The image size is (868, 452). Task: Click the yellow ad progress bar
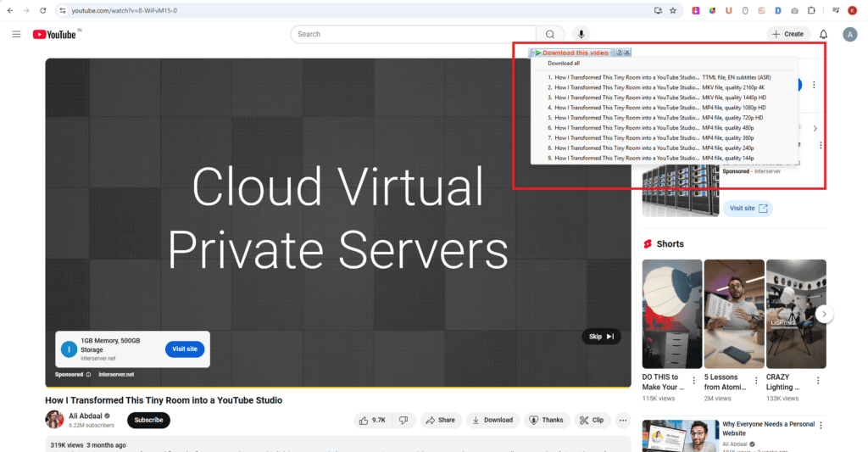click(338, 387)
